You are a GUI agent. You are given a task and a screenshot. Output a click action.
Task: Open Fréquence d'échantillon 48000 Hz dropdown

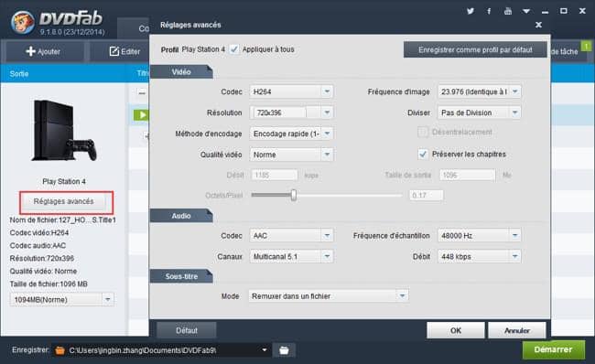pyautogui.click(x=480, y=235)
